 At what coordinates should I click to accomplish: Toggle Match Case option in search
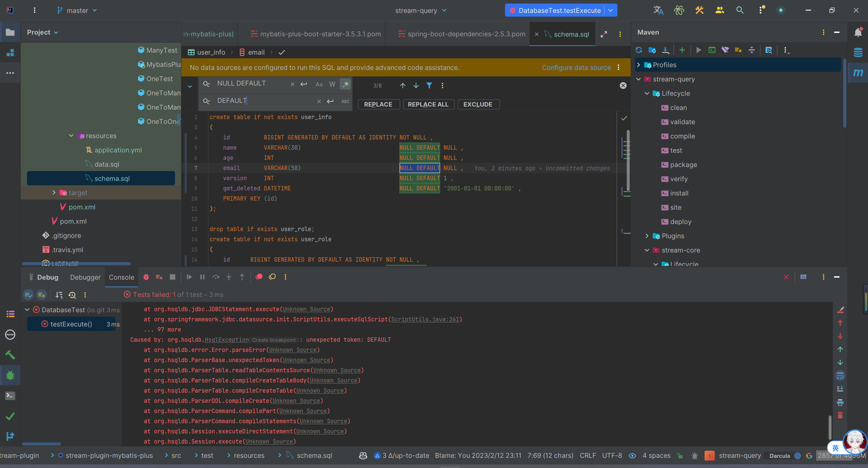[319, 84]
